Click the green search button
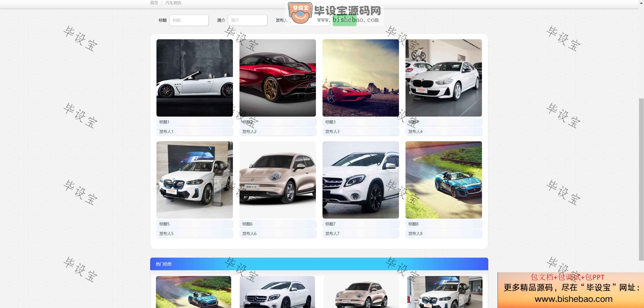 (344, 20)
